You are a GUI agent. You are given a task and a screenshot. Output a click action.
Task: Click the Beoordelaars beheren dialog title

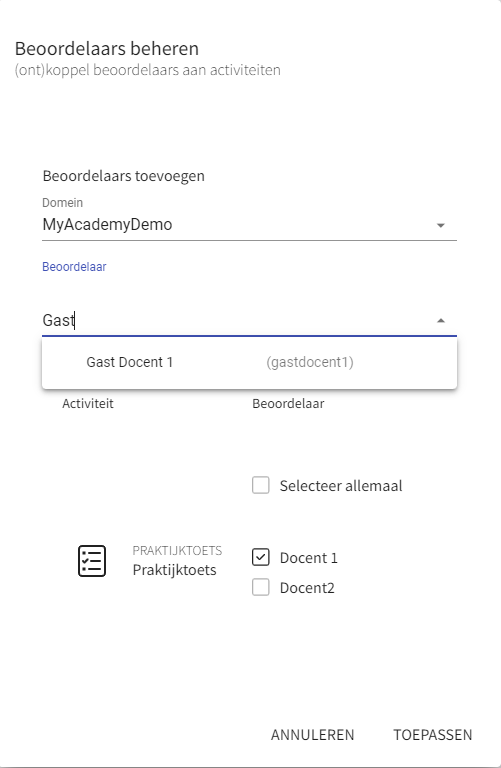click(x=107, y=49)
